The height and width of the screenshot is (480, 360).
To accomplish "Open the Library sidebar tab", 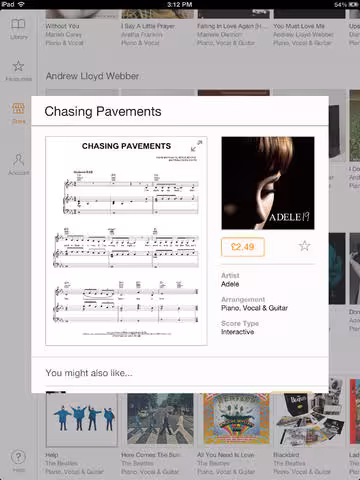I will click(18, 29).
